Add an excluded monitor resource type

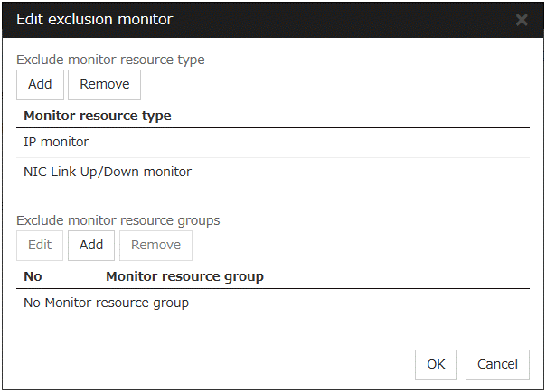click(40, 85)
